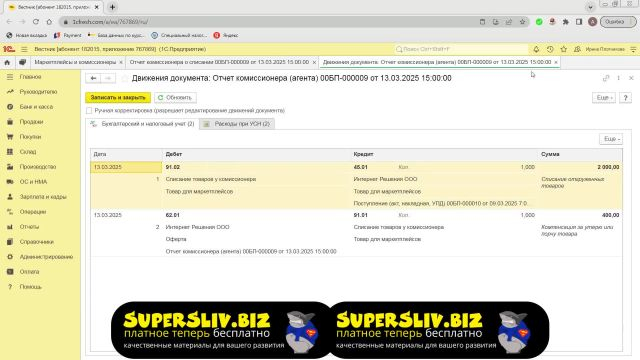Click Записать и закрыть button
This screenshot has width=640, height=360.
118,98
